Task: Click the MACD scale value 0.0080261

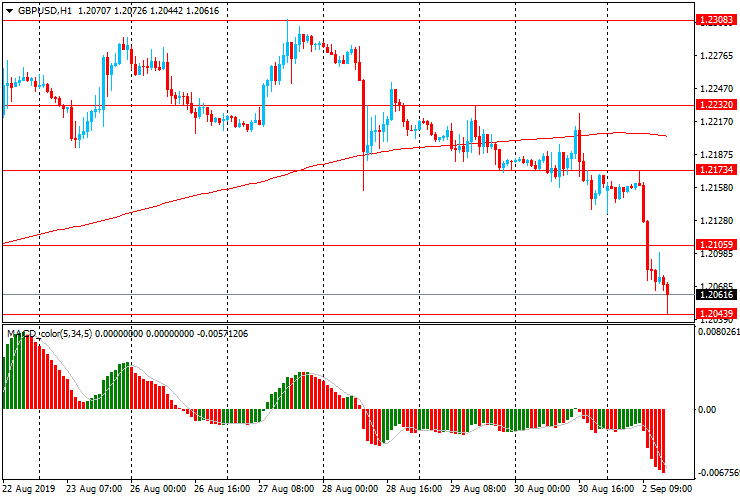Action: click(x=718, y=332)
